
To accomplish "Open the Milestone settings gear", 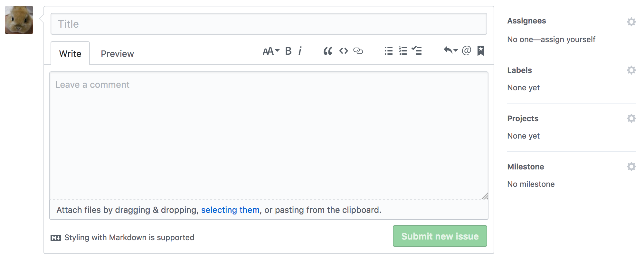I will [631, 166].
